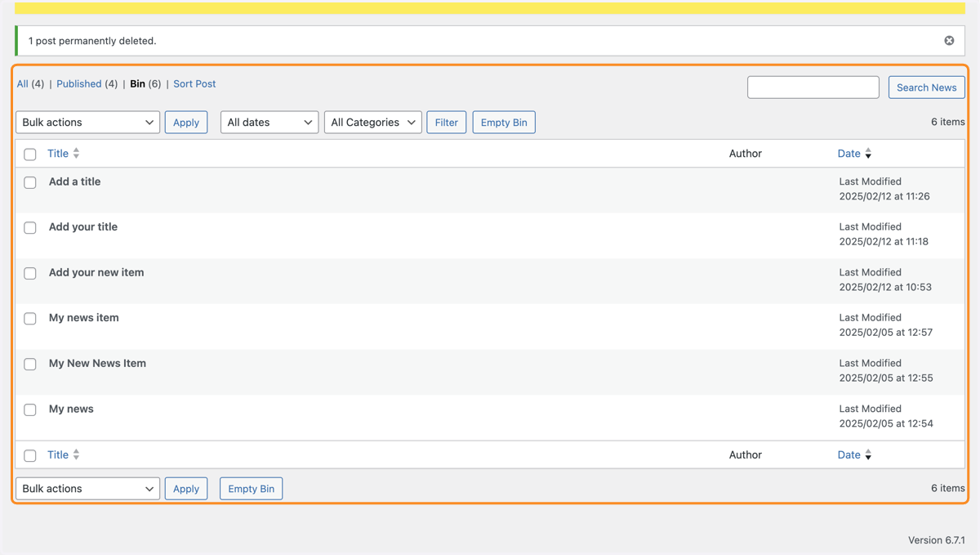This screenshot has height=555, width=980.
Task: Click the header Author column label
Action: click(x=746, y=154)
